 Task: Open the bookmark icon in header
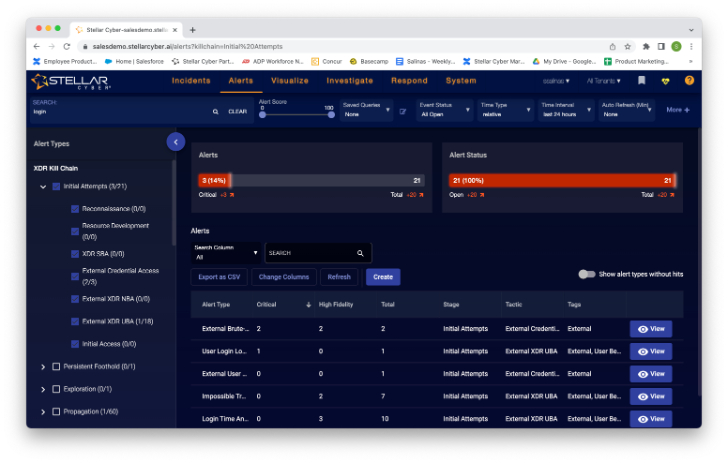click(x=642, y=80)
